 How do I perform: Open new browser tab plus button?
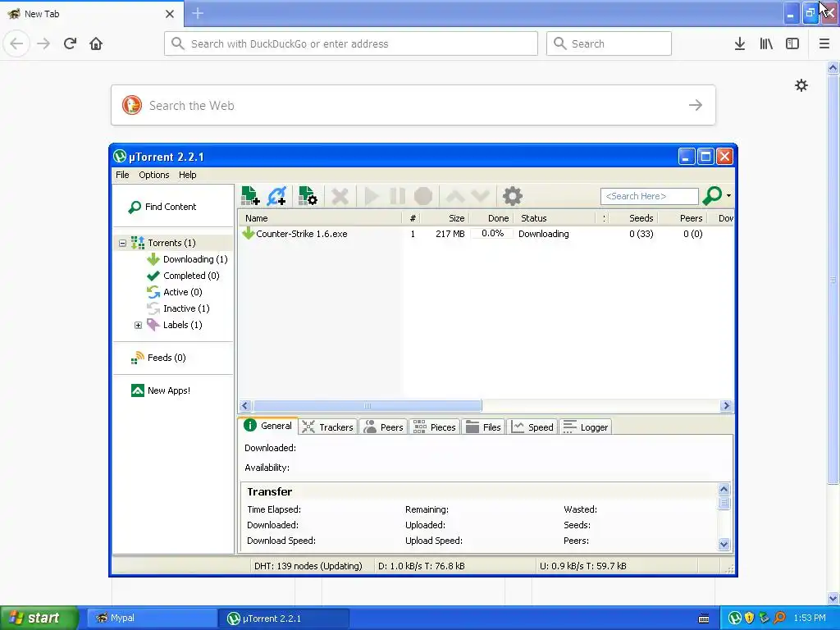[198, 13]
